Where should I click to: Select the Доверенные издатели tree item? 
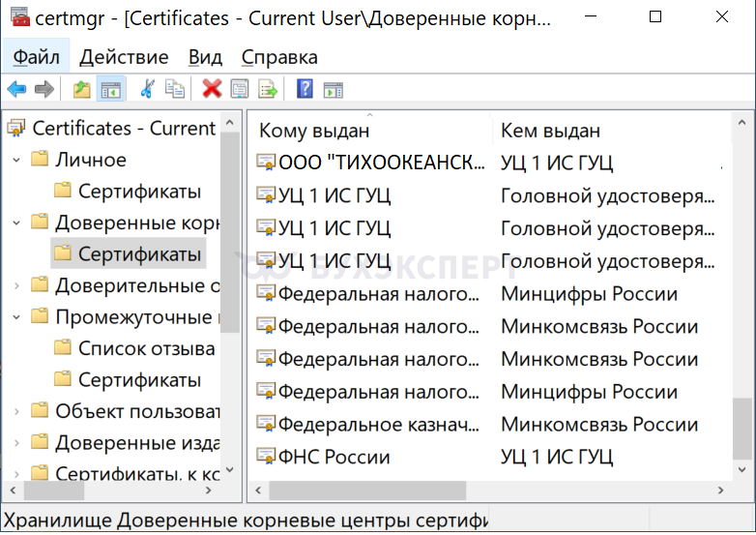[137, 443]
